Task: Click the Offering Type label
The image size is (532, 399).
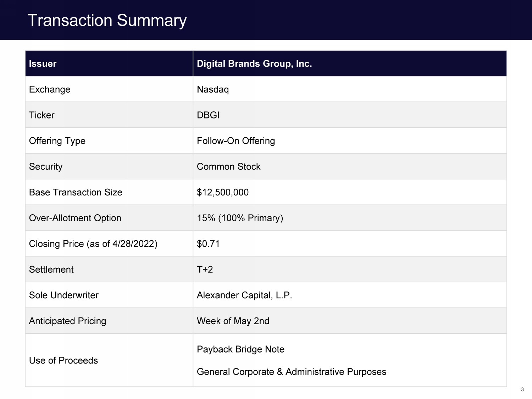Action: (x=57, y=141)
